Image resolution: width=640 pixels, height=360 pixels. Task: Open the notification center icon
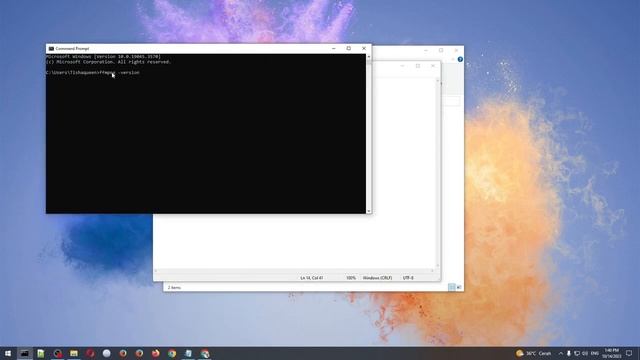(x=629, y=353)
